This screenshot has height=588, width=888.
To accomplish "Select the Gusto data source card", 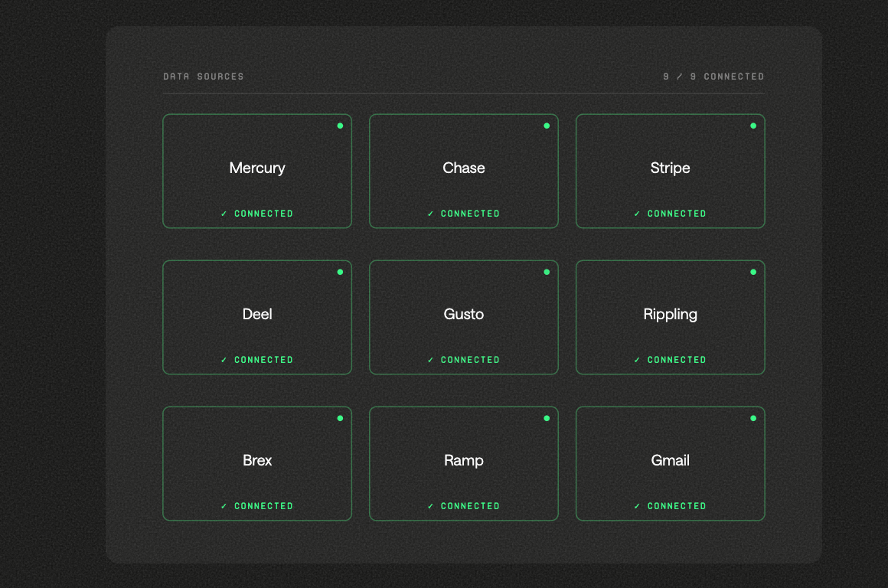I will (464, 317).
